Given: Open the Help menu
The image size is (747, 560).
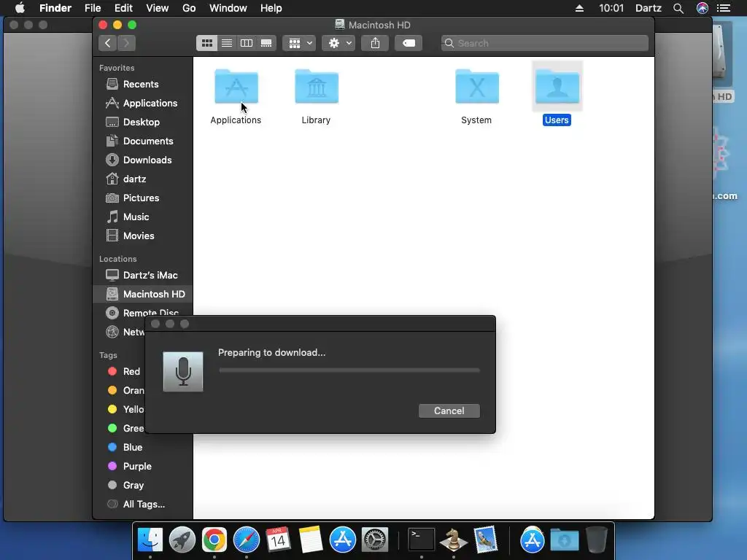Looking at the screenshot, I should [271, 8].
